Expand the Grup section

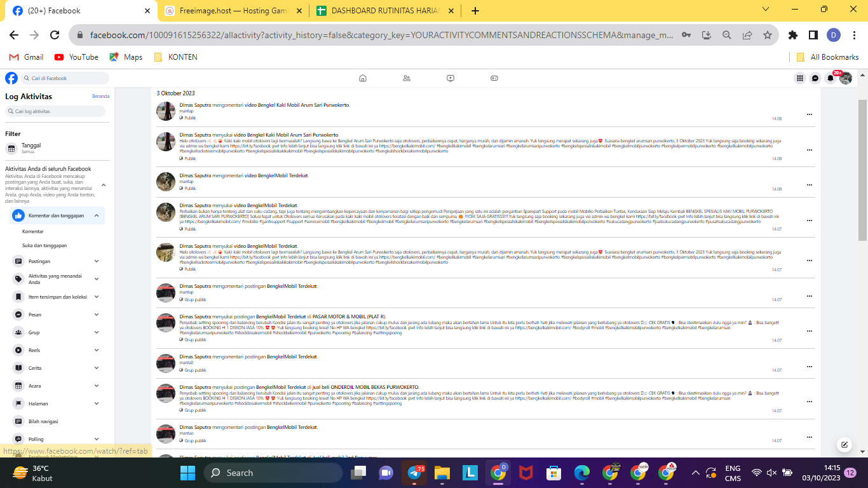(x=97, y=332)
